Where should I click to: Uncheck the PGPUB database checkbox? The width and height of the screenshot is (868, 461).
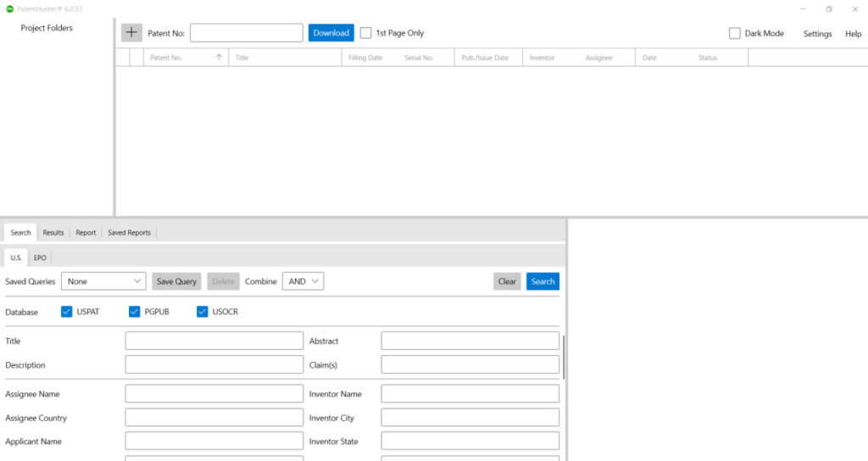click(x=135, y=312)
